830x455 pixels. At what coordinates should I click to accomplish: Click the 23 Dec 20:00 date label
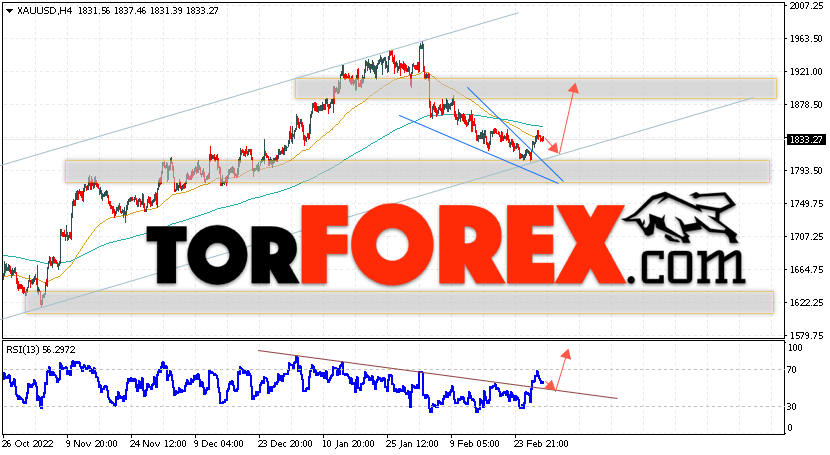(x=286, y=443)
